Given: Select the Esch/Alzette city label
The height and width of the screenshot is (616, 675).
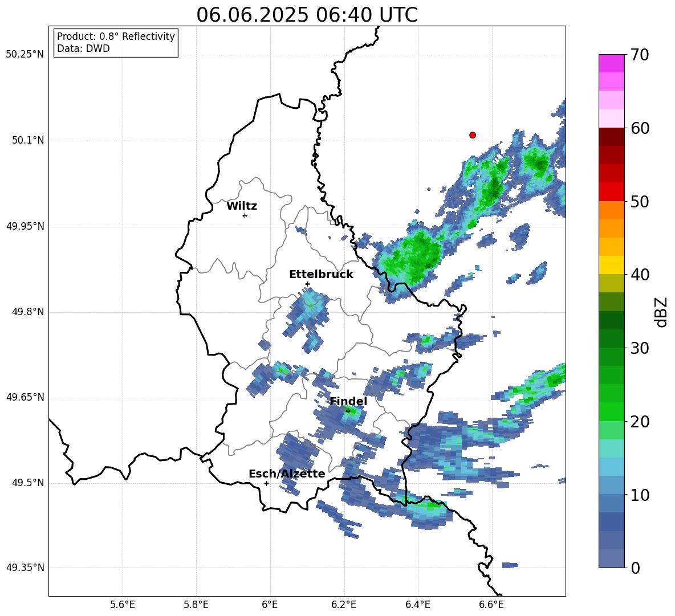Looking at the screenshot, I should point(287,474).
